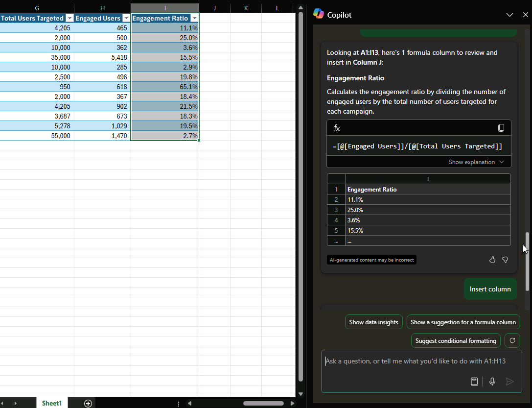The height and width of the screenshot is (408, 532).
Task: Click the Insert column button
Action: tap(490, 289)
